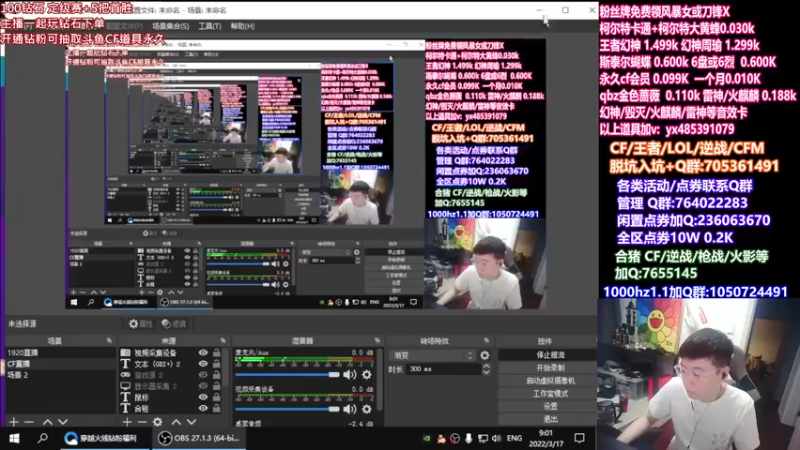
Task: Hide the 鼠标 text source
Action: tap(203, 397)
